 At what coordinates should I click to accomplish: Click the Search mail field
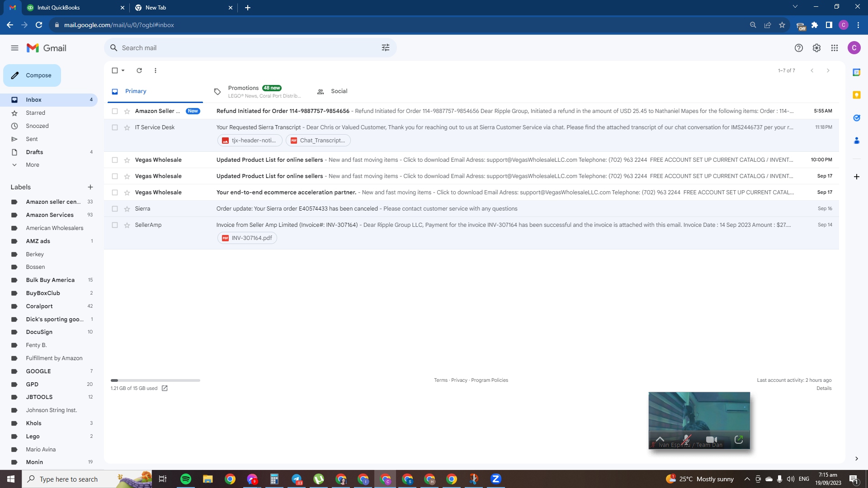coord(250,48)
